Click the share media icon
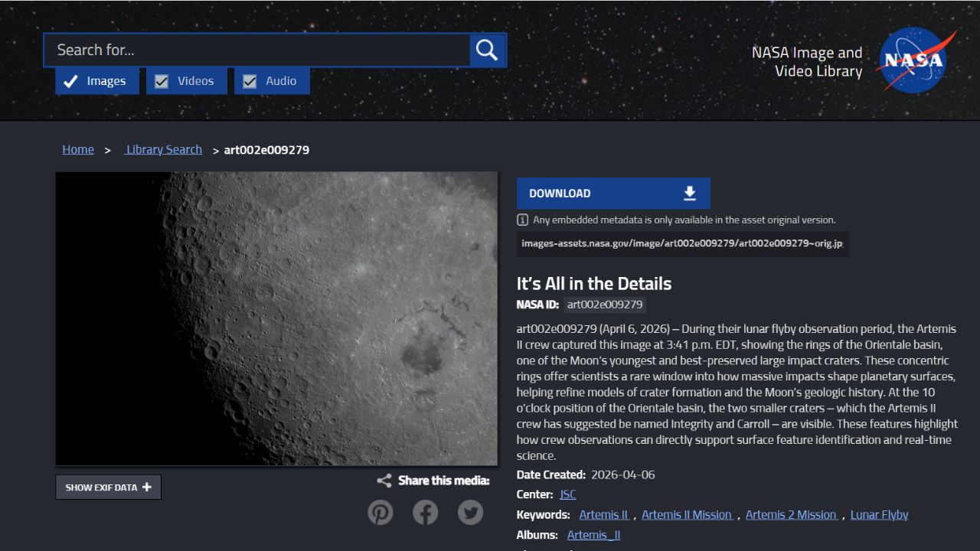Screen dimensions: 980x551 [384, 481]
